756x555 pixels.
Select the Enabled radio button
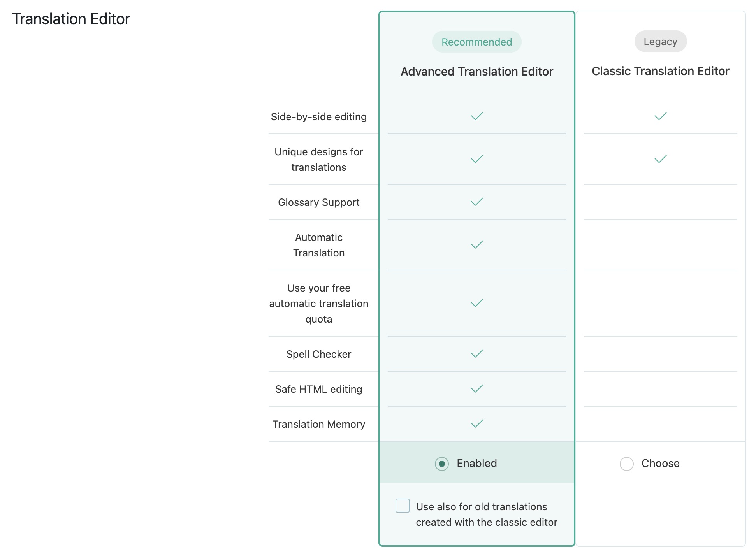click(x=442, y=464)
